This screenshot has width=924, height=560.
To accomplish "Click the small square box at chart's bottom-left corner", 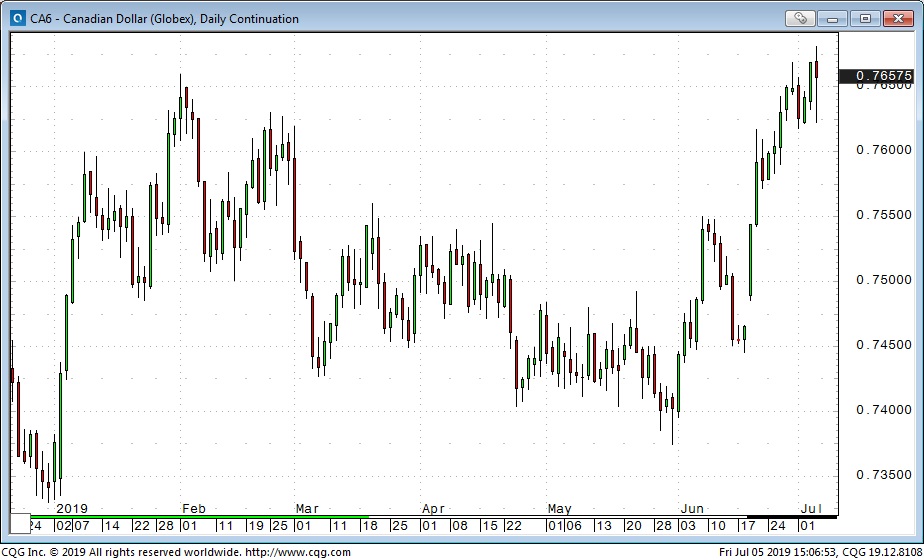I will [21, 523].
